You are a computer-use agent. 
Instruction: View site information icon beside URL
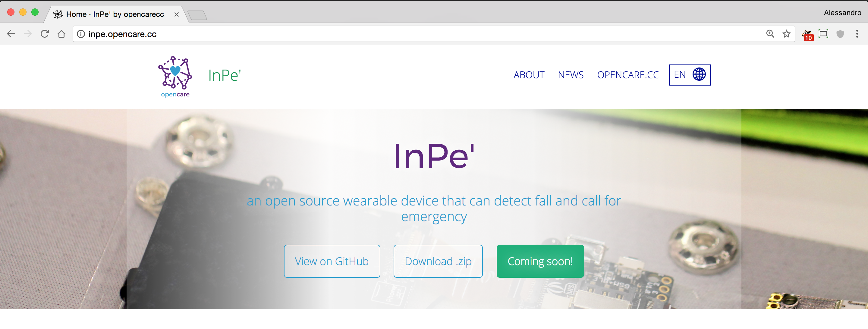pos(81,34)
